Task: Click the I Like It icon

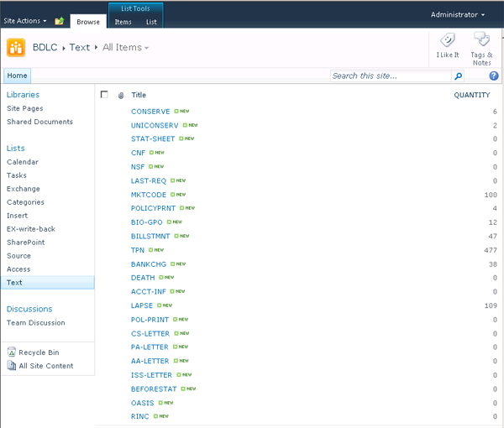Action: pos(449,40)
